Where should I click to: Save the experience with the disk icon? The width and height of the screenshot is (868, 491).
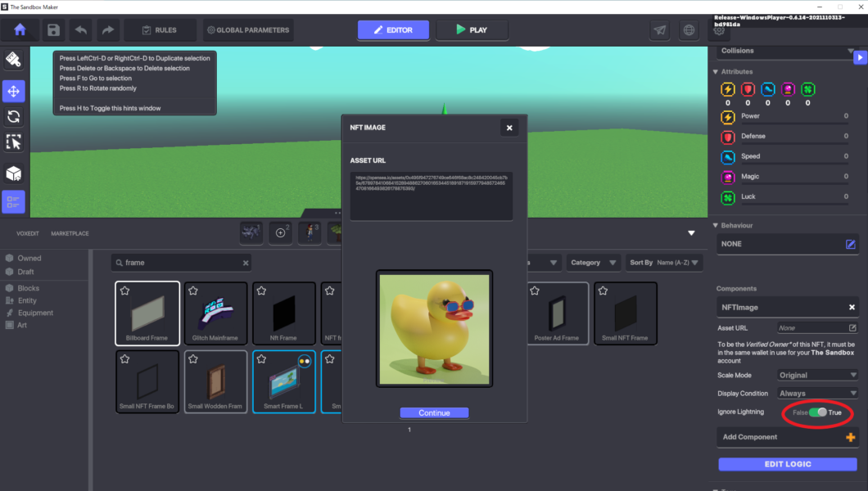[53, 29]
